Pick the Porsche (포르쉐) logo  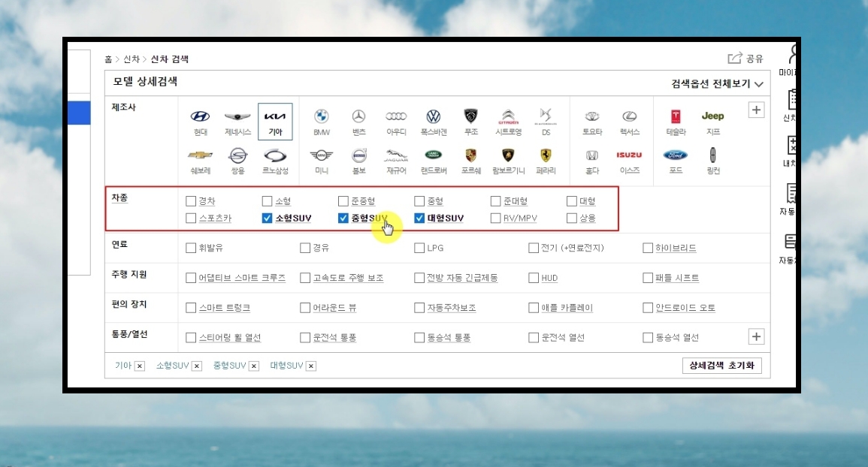pos(470,155)
